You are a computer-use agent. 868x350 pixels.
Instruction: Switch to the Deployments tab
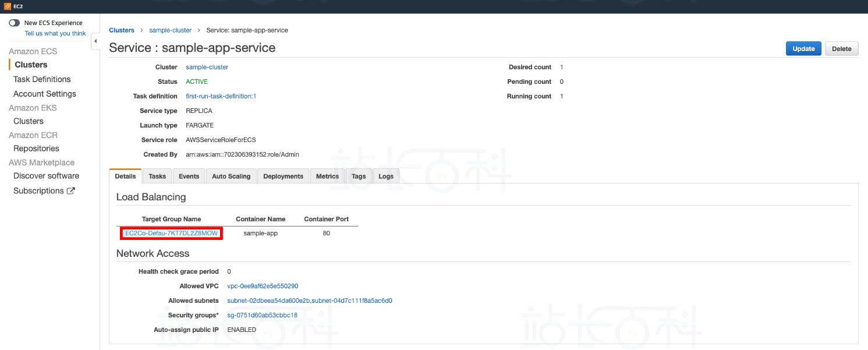(x=283, y=176)
